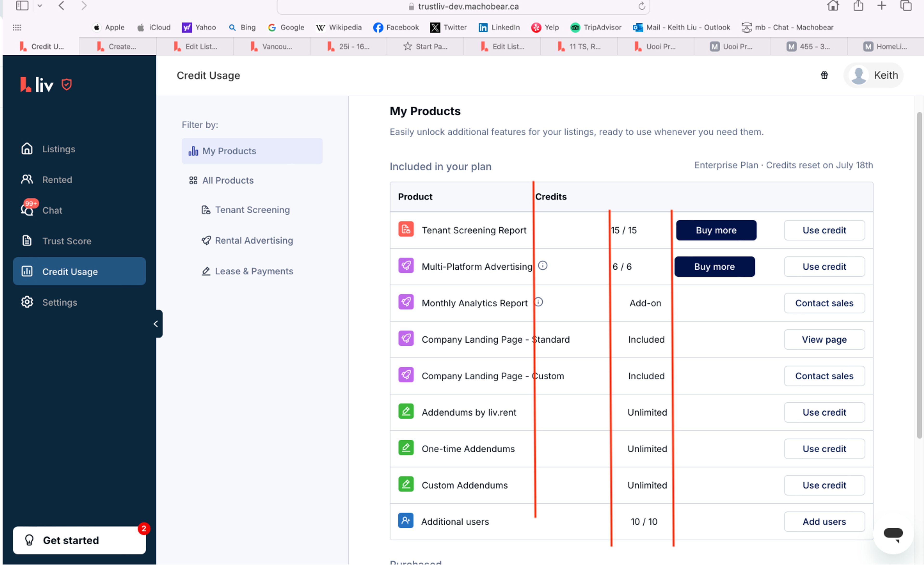
Task: Select All Products filter
Action: pyautogui.click(x=227, y=180)
